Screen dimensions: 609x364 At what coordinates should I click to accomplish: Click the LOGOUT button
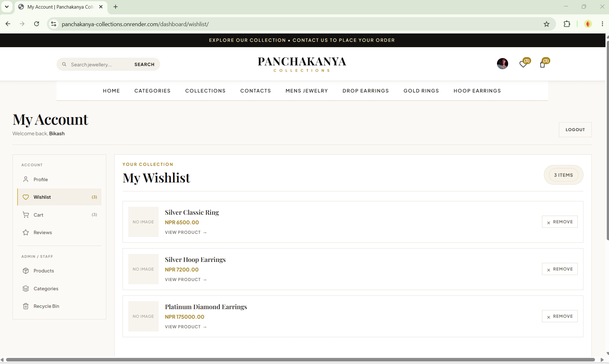coord(575,130)
